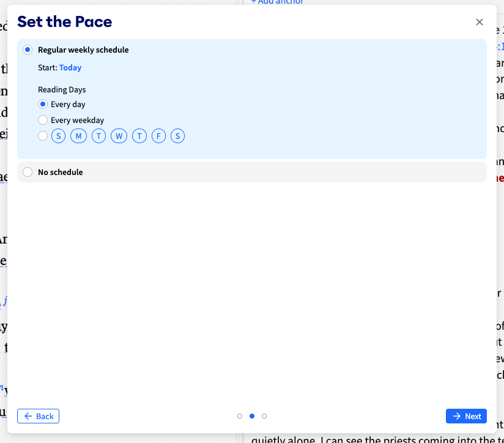Toggle Sunday reading day circle
504x443 pixels.
[59, 136]
